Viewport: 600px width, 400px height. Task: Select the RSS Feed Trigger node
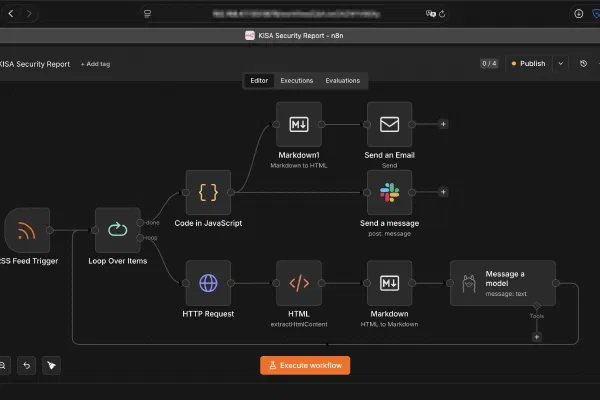pyautogui.click(x=27, y=230)
